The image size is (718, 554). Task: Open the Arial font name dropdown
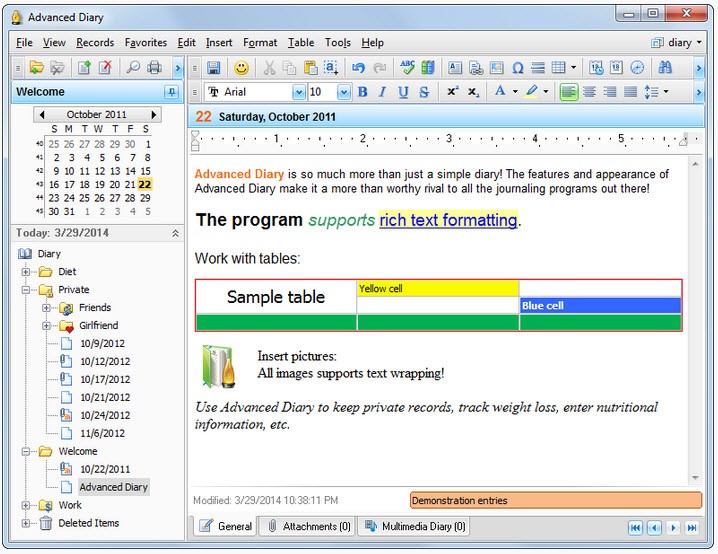pos(298,92)
